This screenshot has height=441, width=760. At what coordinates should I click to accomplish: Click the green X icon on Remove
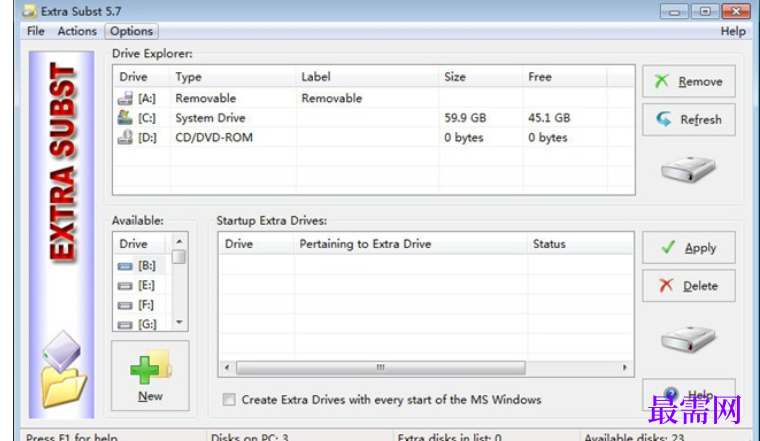[662, 81]
